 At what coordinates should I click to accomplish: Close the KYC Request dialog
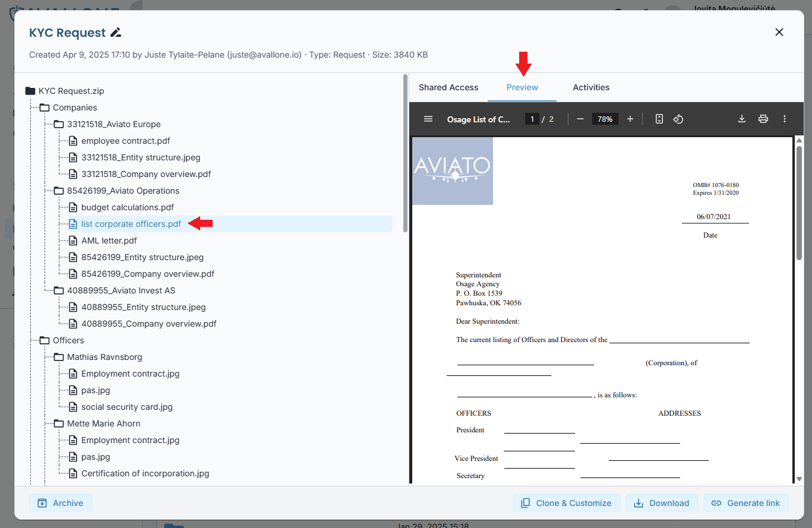tap(779, 32)
